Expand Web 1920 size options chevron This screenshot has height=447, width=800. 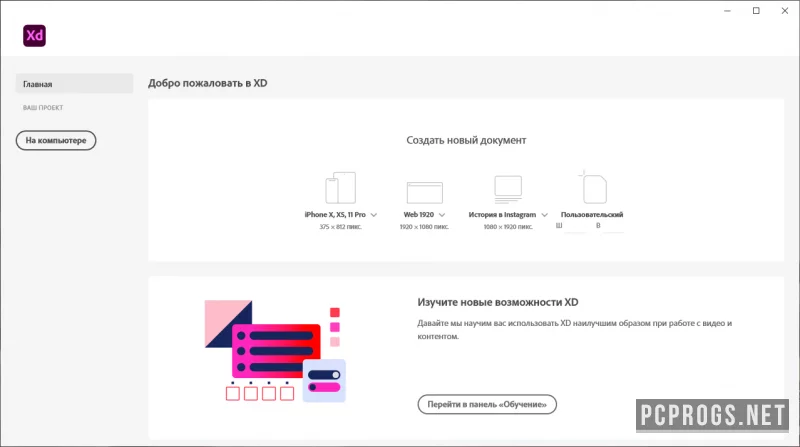point(442,215)
